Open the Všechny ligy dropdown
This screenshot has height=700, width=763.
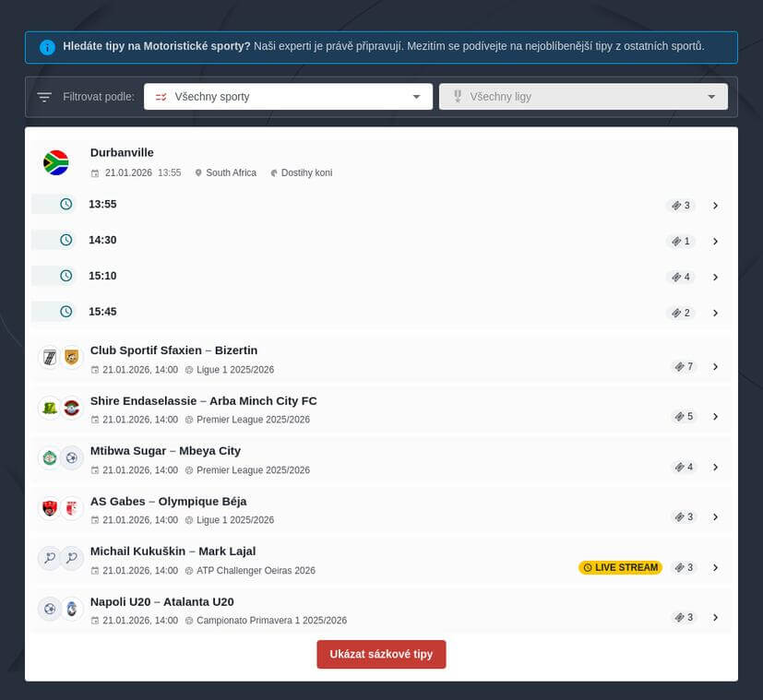[x=582, y=96]
